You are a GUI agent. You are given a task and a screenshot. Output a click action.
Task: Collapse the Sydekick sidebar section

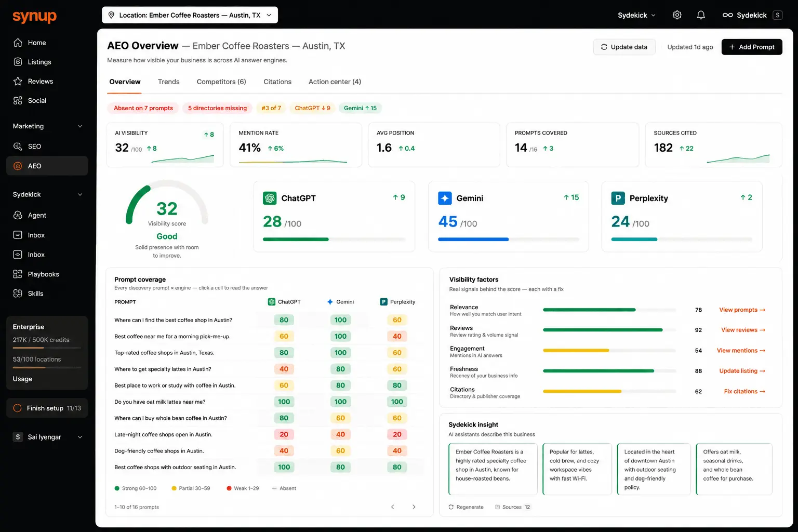[47, 194]
